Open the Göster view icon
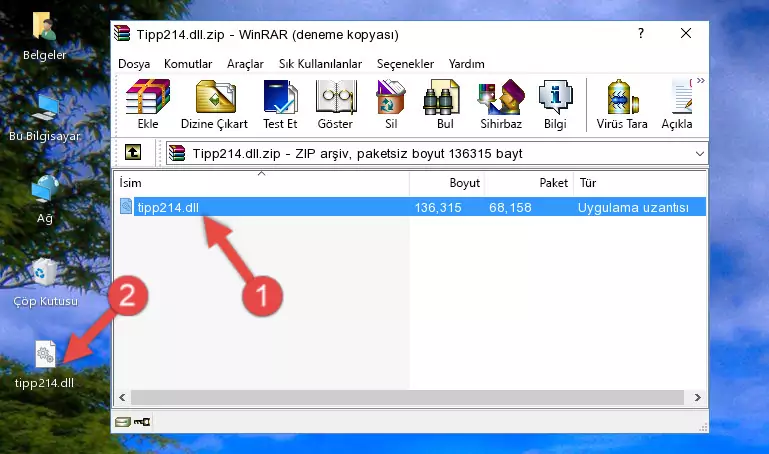The width and height of the screenshot is (769, 454). [335, 104]
